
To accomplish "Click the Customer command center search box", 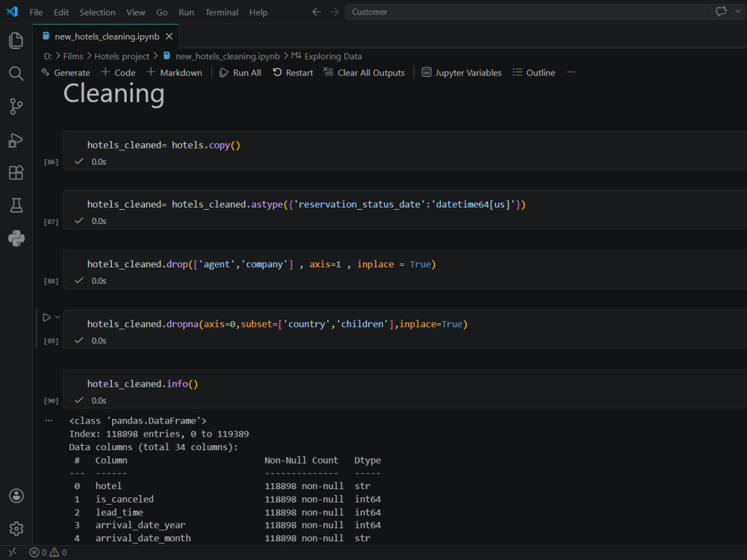I will [x=527, y=12].
